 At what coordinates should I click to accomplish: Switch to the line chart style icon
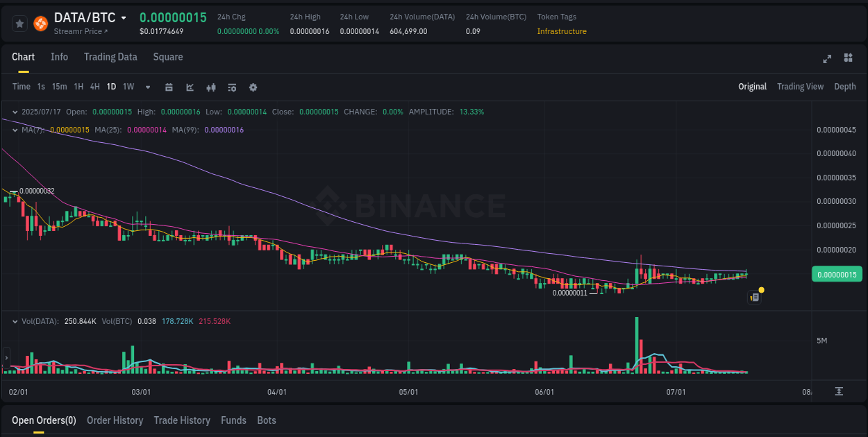(x=189, y=87)
